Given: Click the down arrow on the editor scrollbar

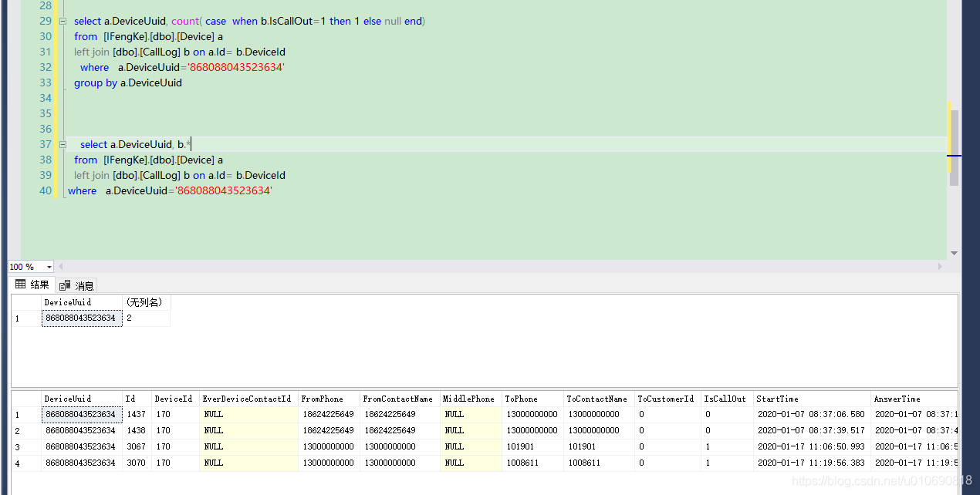Looking at the screenshot, I should (x=954, y=253).
